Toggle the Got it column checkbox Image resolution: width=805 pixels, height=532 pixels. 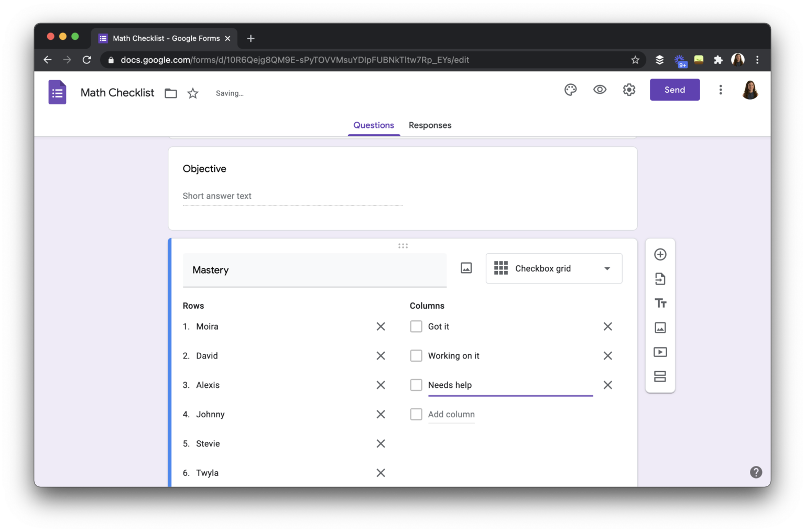[416, 326]
